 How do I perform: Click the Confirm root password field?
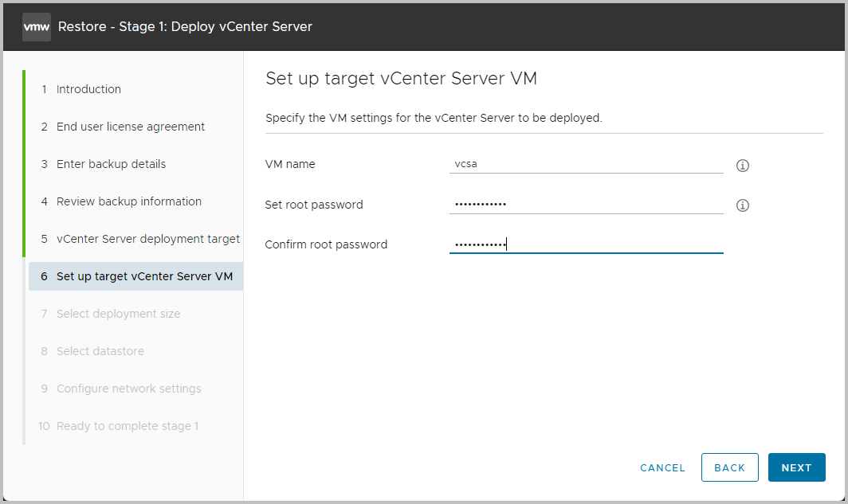(x=587, y=244)
